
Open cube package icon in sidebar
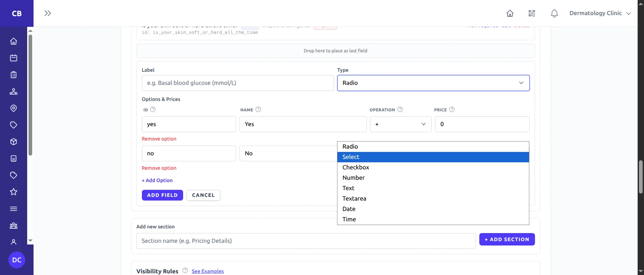[x=13, y=142]
